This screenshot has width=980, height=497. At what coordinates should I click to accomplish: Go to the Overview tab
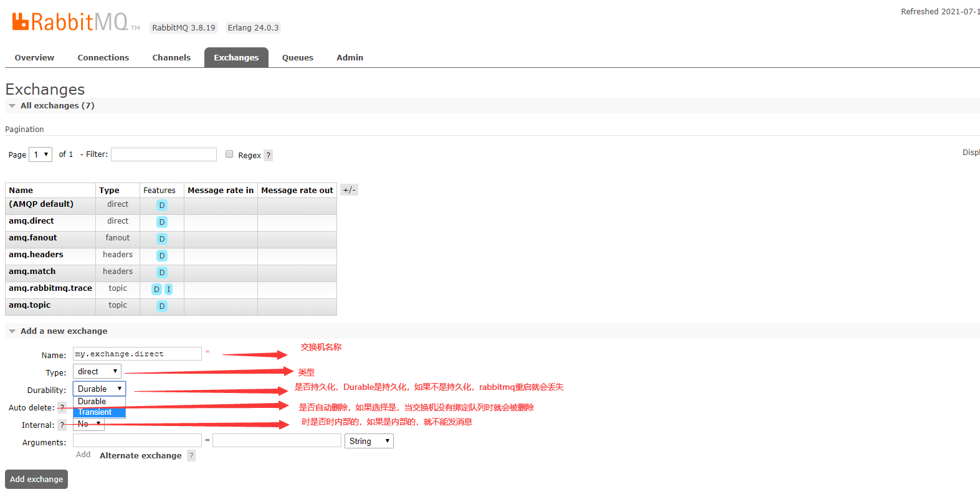point(34,57)
